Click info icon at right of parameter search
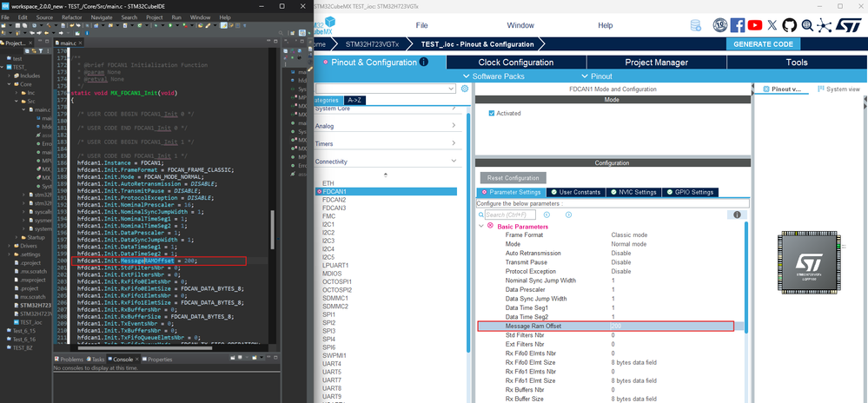 [737, 215]
